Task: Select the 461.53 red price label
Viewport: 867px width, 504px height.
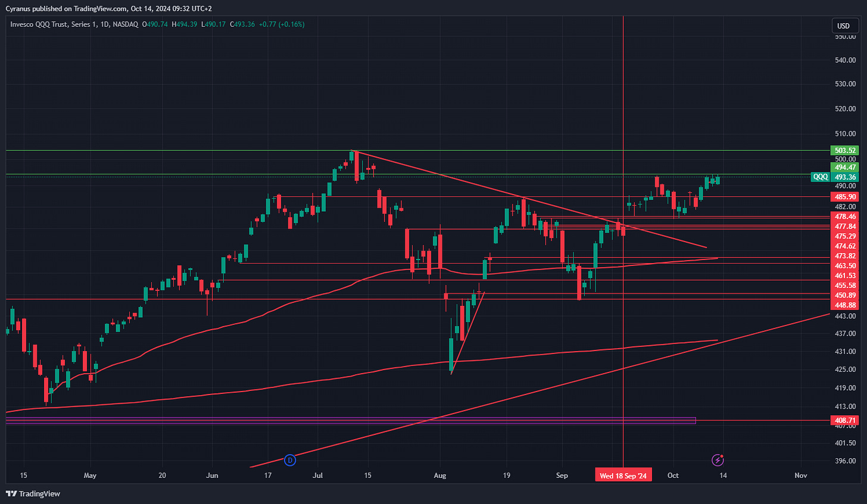Action: 845,276
